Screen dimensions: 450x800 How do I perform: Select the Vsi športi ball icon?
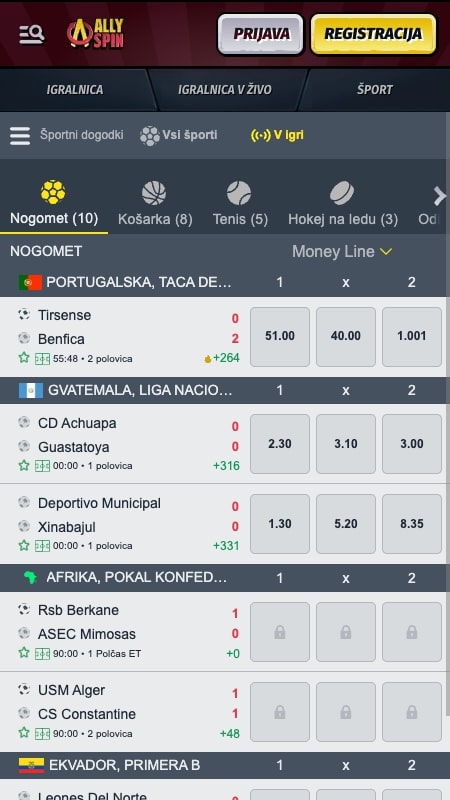[x=150, y=136]
